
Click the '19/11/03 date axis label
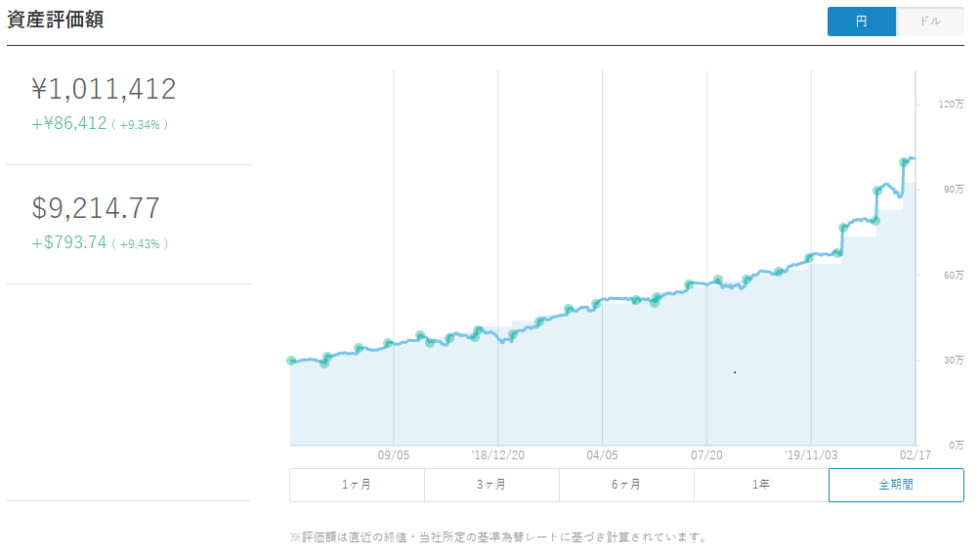pyautogui.click(x=811, y=454)
